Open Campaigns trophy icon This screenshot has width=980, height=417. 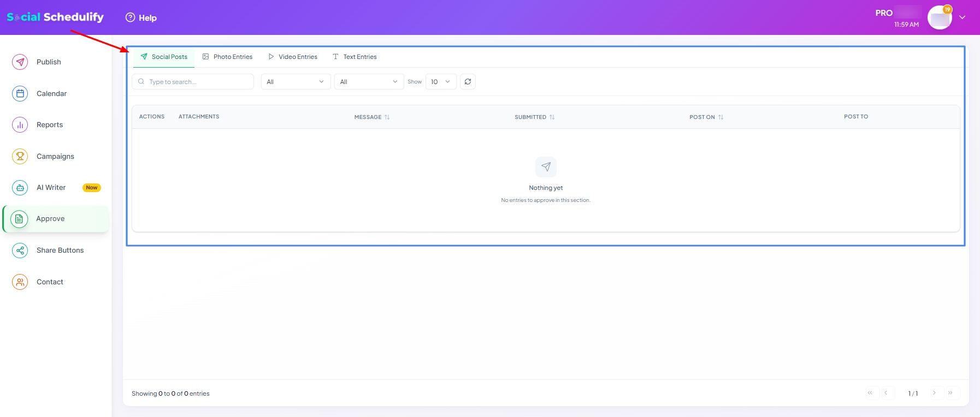pos(20,157)
